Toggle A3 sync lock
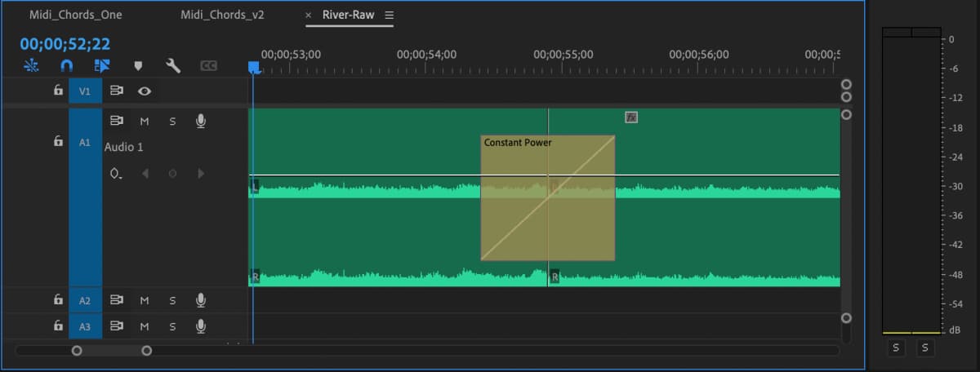 [x=117, y=325]
